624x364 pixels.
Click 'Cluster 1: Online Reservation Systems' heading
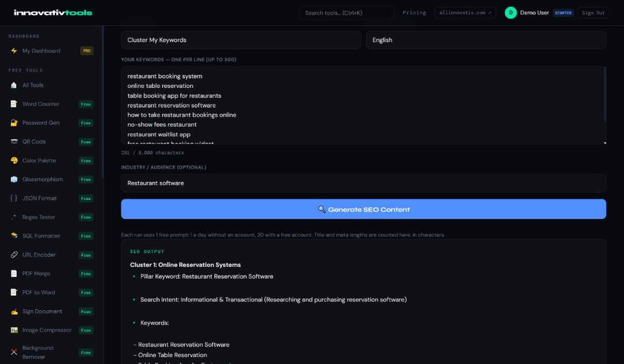coord(186,265)
